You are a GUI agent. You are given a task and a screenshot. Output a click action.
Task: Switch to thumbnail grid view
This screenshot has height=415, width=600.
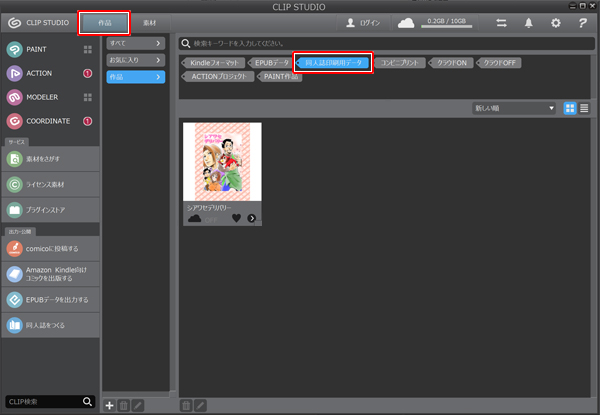click(x=570, y=108)
